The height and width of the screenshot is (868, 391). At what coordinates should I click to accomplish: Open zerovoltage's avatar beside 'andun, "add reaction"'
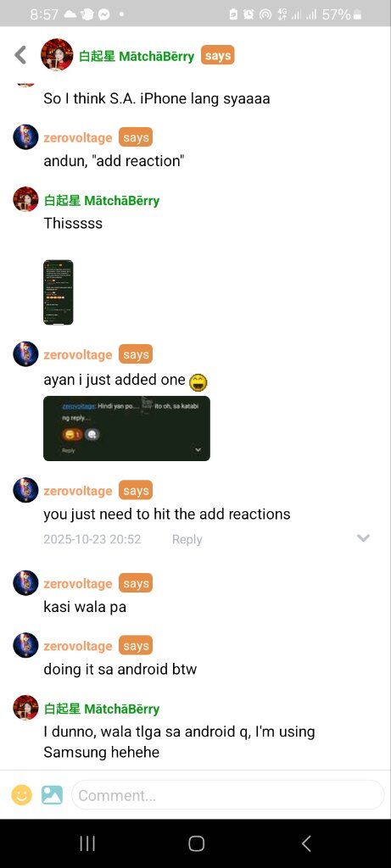tap(25, 137)
